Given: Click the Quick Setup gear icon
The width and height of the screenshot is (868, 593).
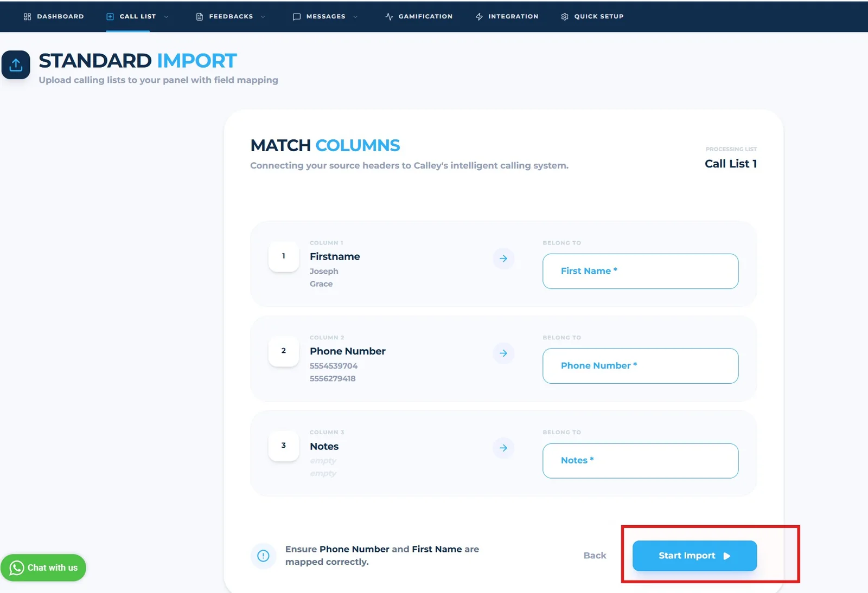Looking at the screenshot, I should tap(565, 17).
